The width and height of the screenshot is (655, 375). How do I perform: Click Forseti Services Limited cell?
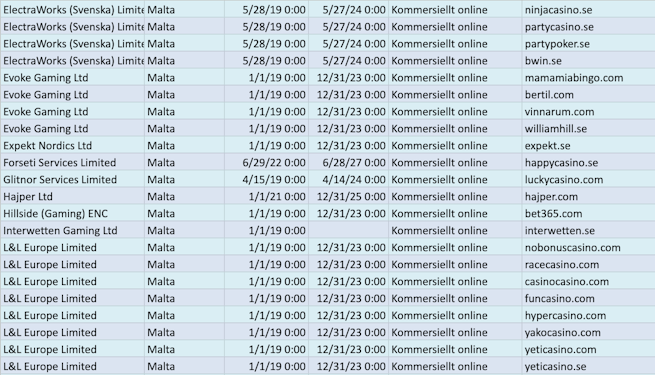point(73,162)
